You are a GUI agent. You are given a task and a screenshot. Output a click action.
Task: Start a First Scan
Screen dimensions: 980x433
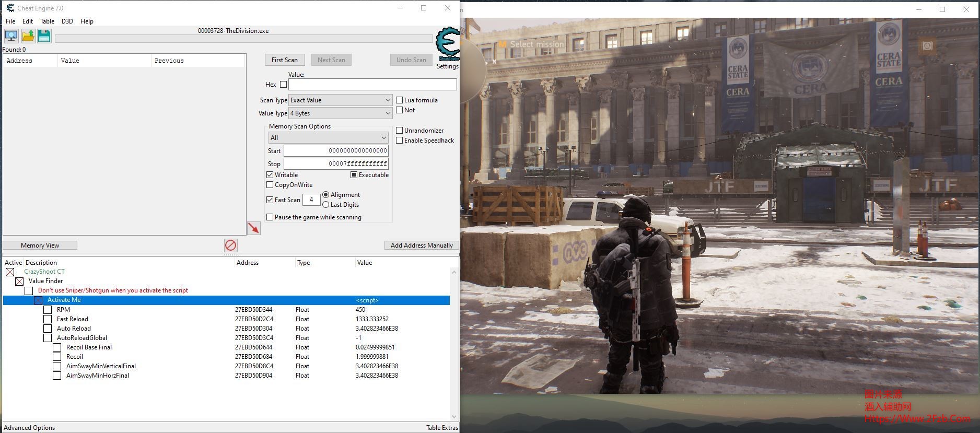[285, 60]
